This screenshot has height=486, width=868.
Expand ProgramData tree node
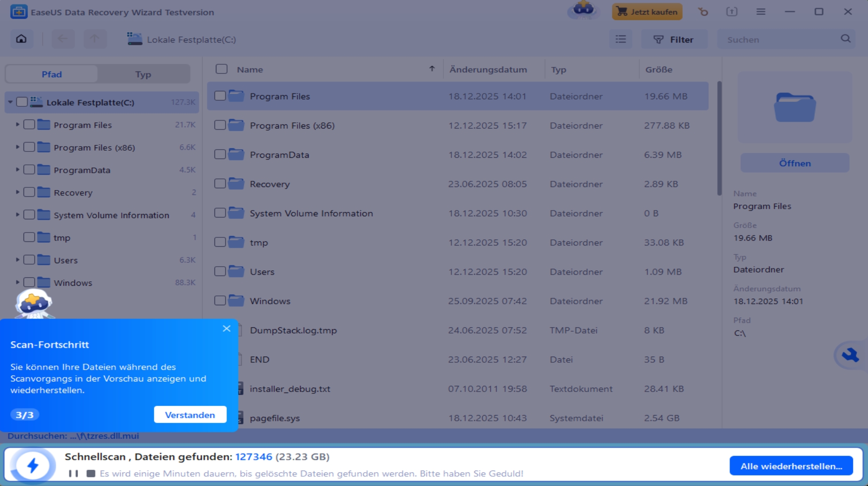pos(17,170)
